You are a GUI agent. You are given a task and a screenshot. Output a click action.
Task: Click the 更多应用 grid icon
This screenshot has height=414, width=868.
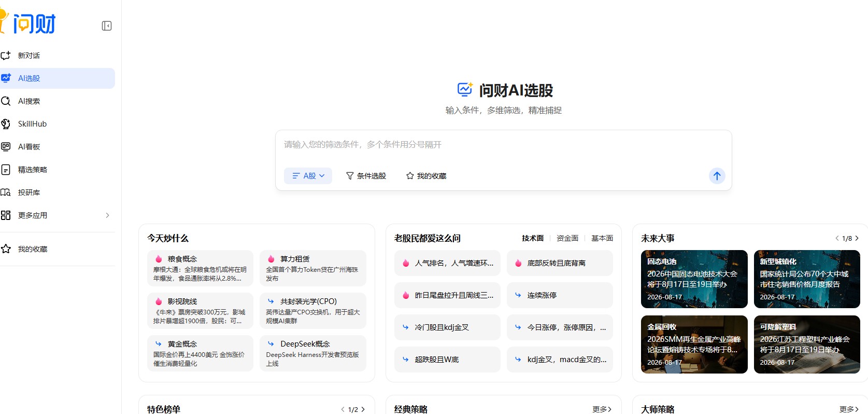pyautogui.click(x=6, y=215)
